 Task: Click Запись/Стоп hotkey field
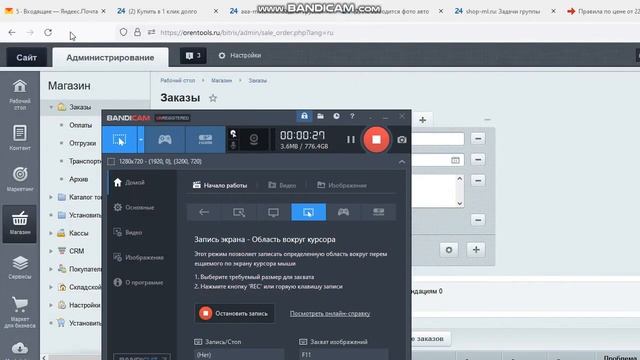click(x=239, y=354)
